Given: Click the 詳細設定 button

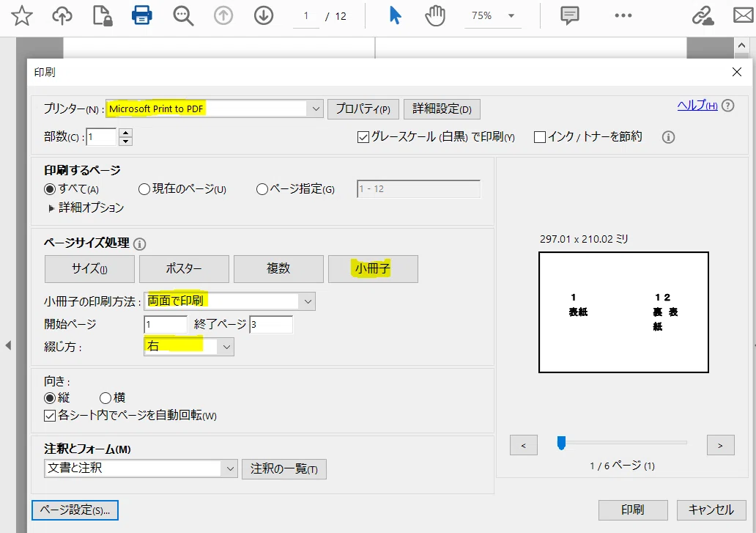Looking at the screenshot, I should point(442,109).
